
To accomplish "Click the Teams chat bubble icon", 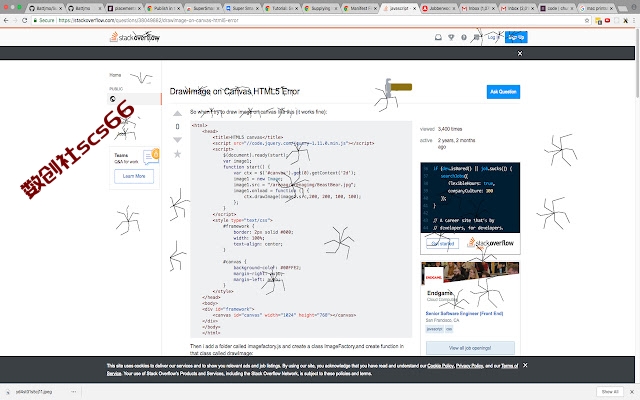I will point(151,156).
